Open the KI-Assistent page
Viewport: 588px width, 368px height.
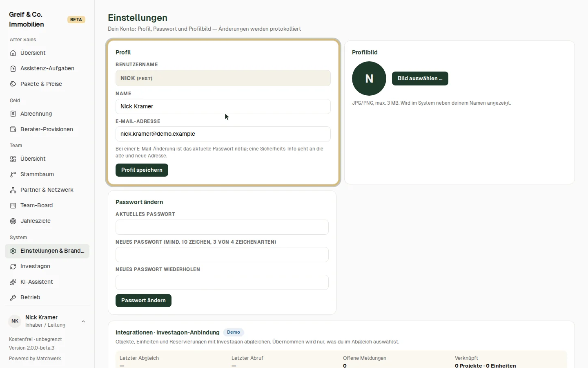47,282
